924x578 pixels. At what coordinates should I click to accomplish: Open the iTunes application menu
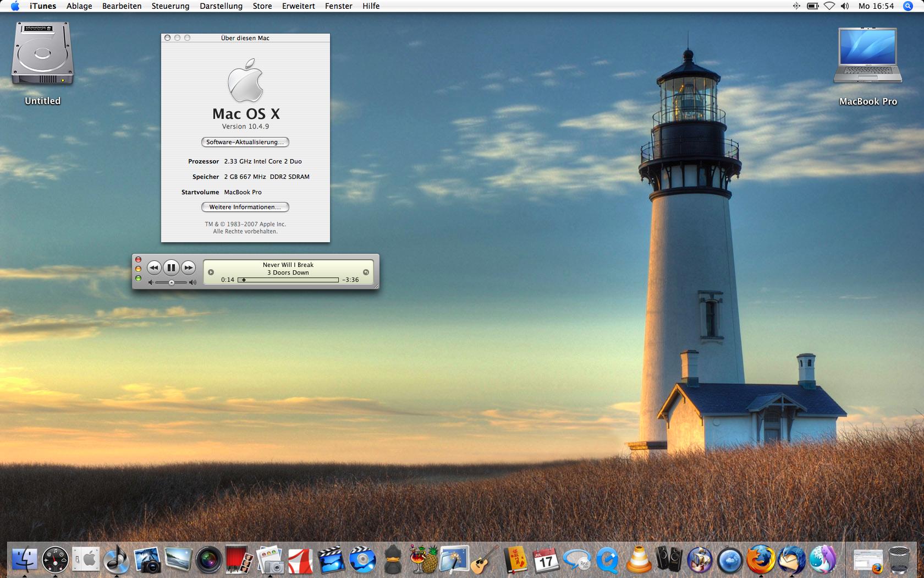point(43,6)
